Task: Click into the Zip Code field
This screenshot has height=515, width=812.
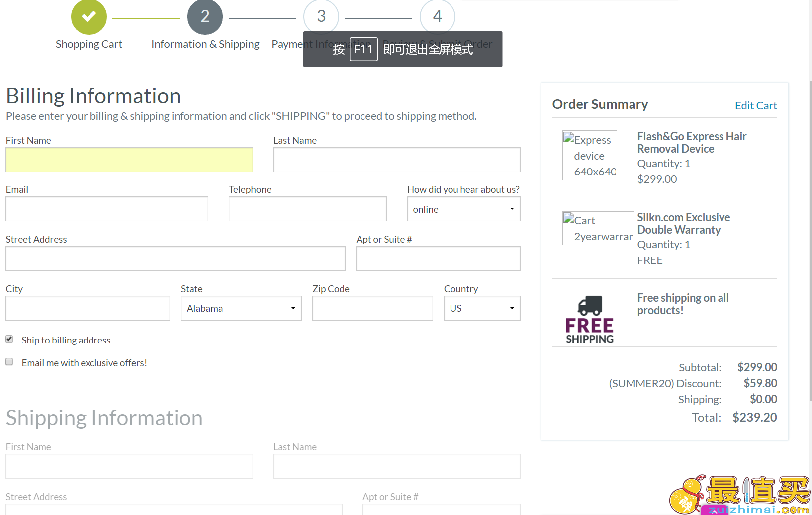Action: pyautogui.click(x=372, y=308)
